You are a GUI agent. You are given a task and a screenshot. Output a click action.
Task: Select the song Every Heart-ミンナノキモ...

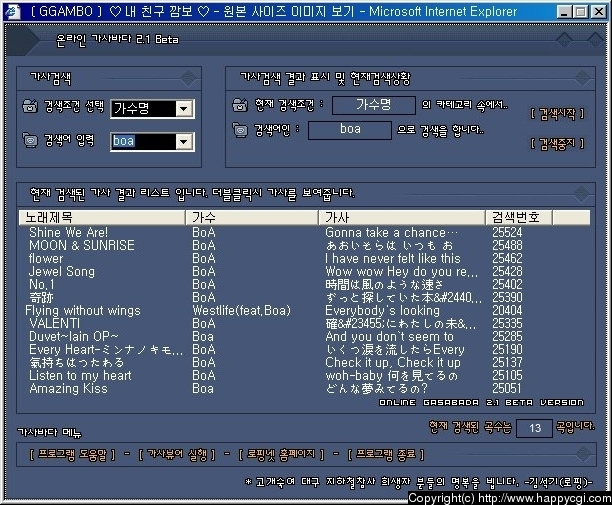[x=106, y=350]
